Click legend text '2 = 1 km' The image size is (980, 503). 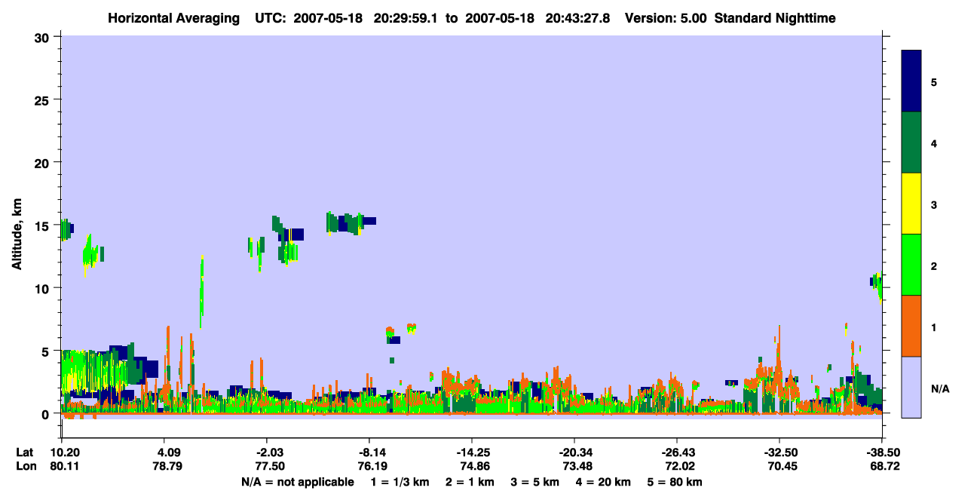pyautogui.click(x=470, y=482)
